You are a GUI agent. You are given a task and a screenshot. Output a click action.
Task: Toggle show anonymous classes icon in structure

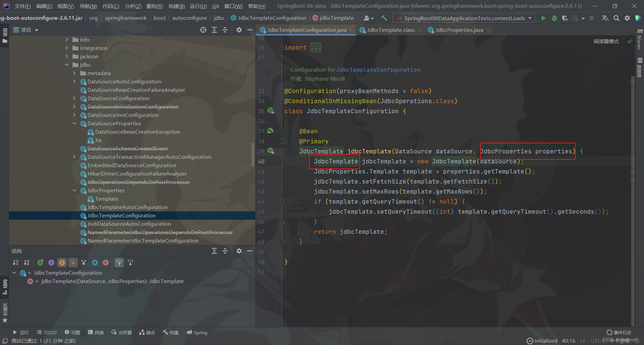click(95, 263)
